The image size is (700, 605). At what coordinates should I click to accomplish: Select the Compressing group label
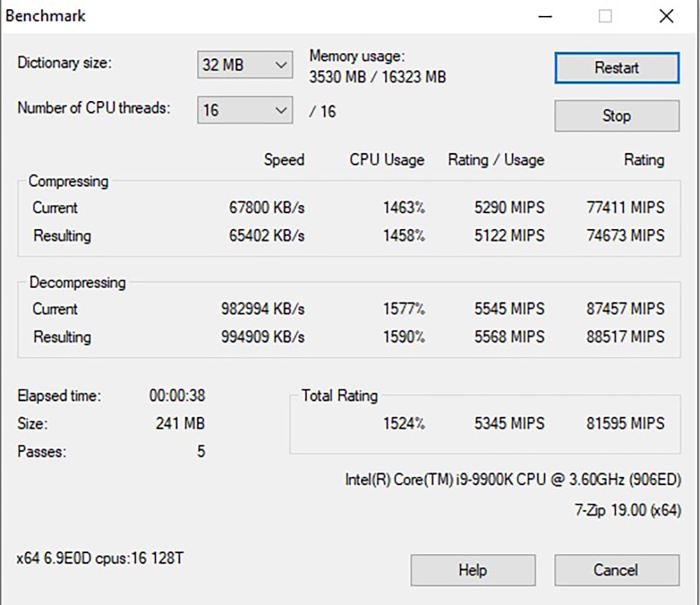(x=68, y=181)
